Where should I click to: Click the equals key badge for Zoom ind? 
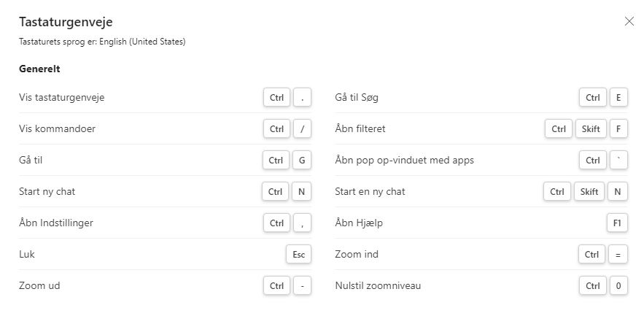[x=618, y=255]
